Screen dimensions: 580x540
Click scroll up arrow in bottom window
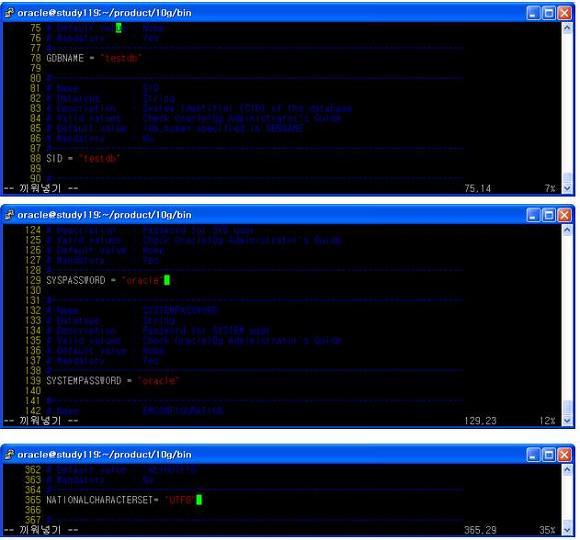(567, 470)
